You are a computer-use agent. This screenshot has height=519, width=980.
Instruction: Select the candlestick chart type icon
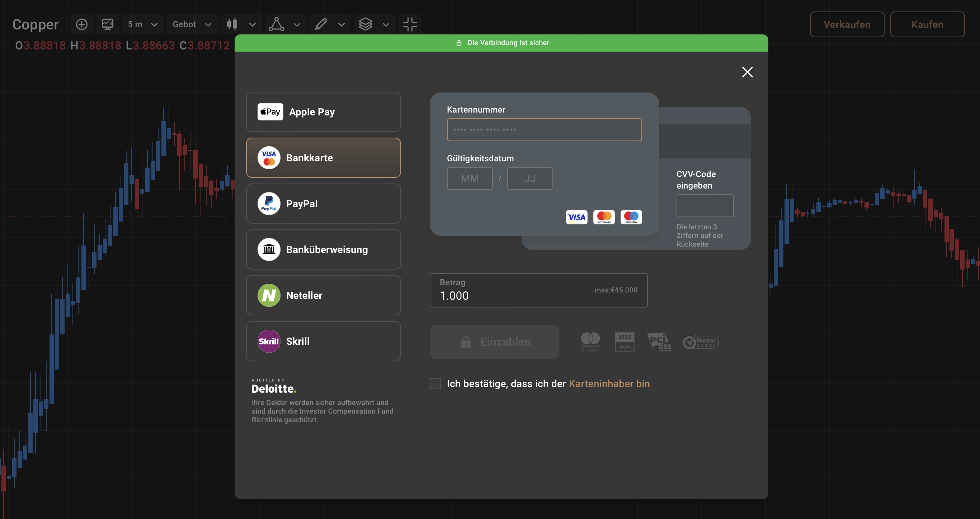tap(232, 24)
